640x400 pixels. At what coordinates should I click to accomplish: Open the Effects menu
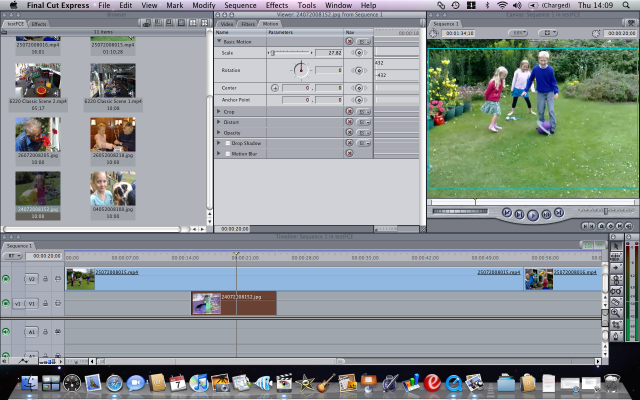point(276,6)
